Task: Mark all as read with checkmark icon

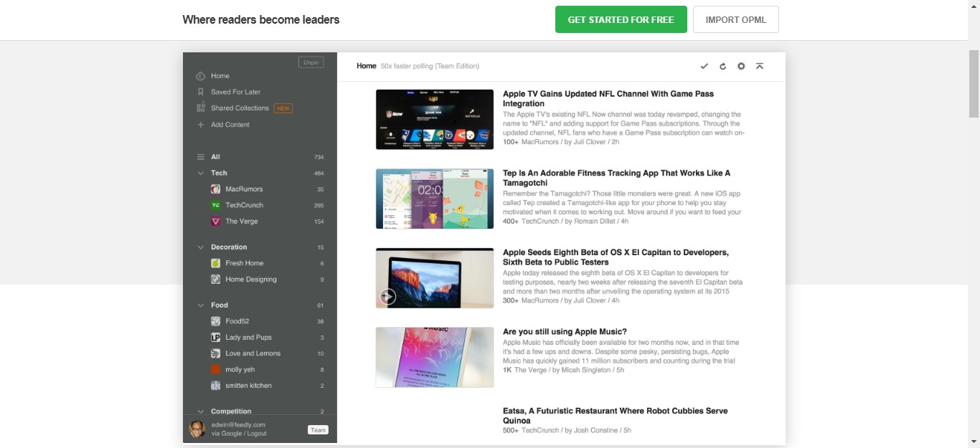Action: coord(705,66)
